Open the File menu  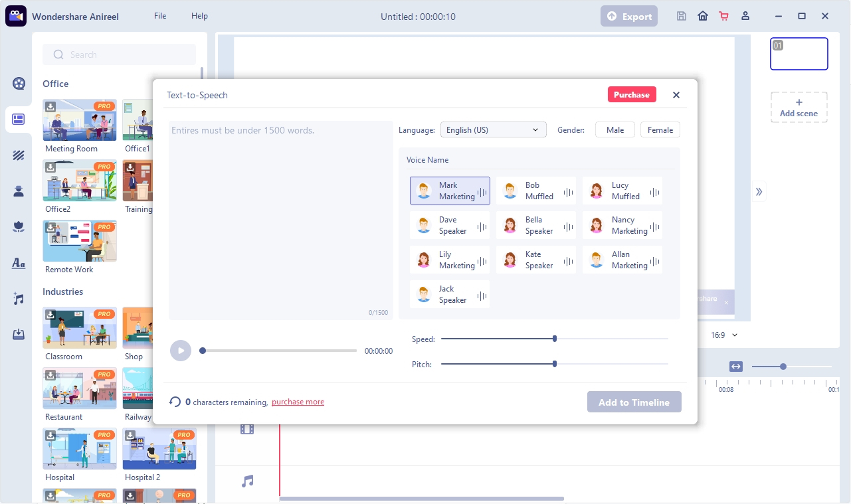point(160,16)
